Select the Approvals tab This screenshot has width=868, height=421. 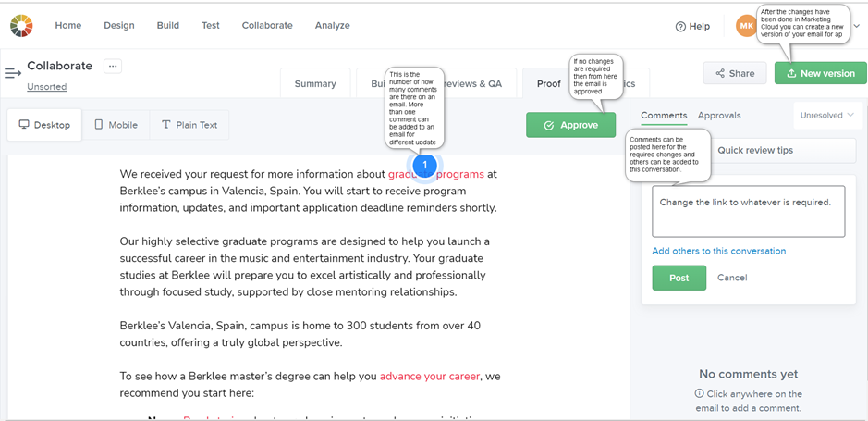pyautogui.click(x=719, y=116)
